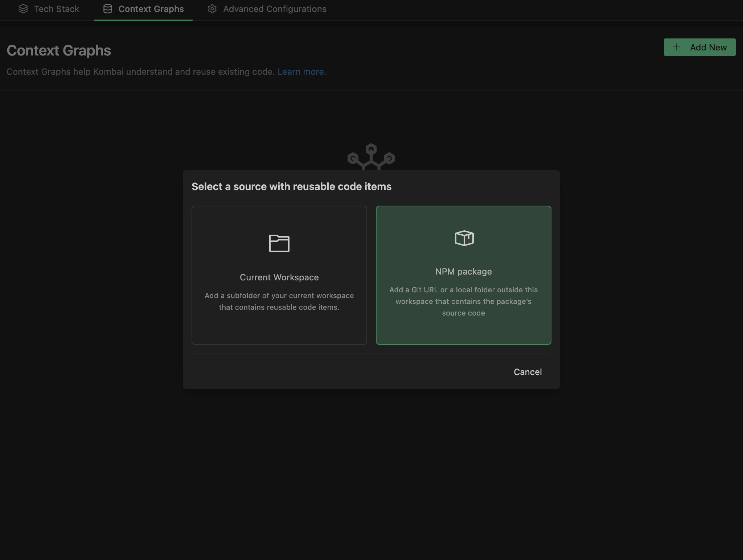
Task: Click the plus icon in Add New
Action: (x=677, y=47)
